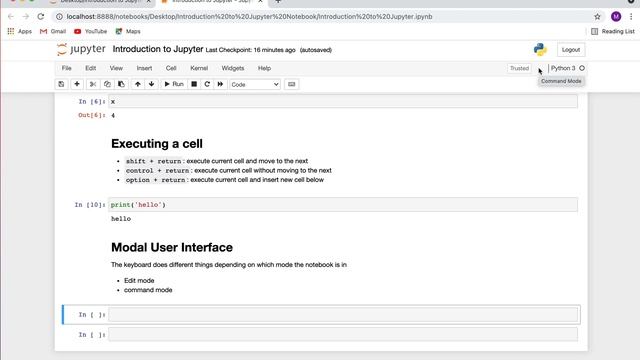Copy selected cells icon
The width and height of the screenshot is (640, 360).
[107, 84]
